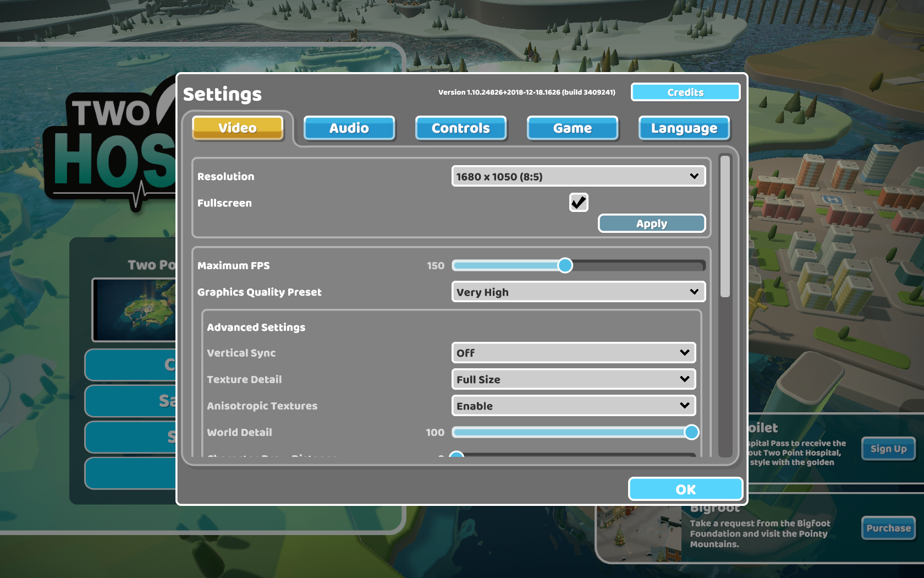
Task: Open the Game settings tab
Action: [x=573, y=128]
